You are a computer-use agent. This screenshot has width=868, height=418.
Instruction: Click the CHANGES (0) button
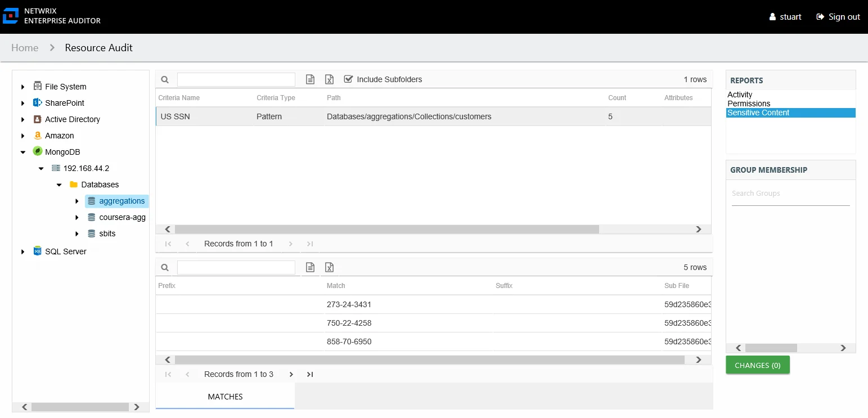[758, 365]
